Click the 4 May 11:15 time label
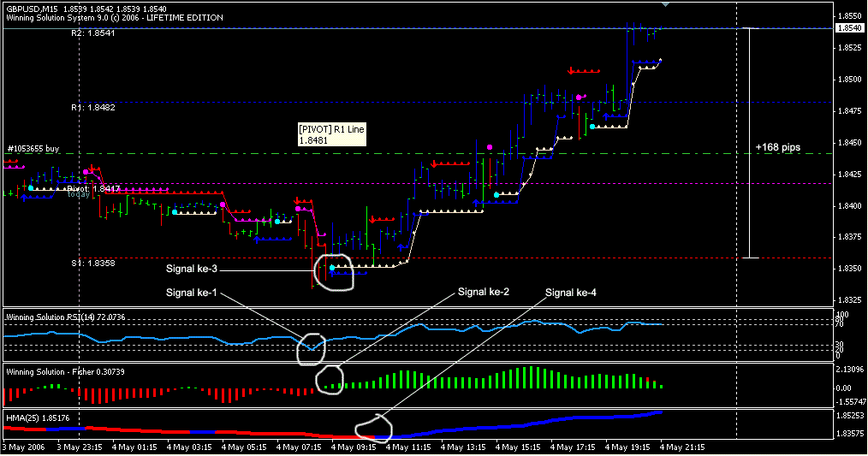The width and height of the screenshot is (868, 456). point(408,447)
